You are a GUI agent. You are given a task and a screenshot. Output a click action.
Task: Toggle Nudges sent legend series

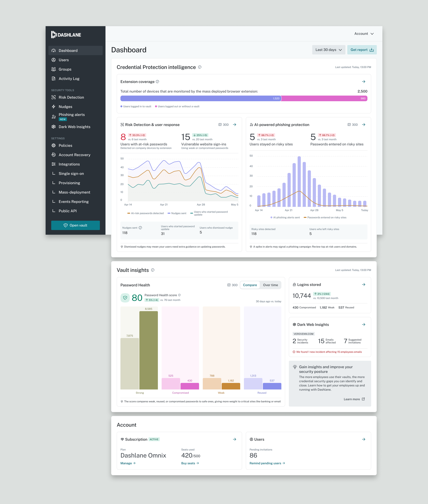click(177, 213)
